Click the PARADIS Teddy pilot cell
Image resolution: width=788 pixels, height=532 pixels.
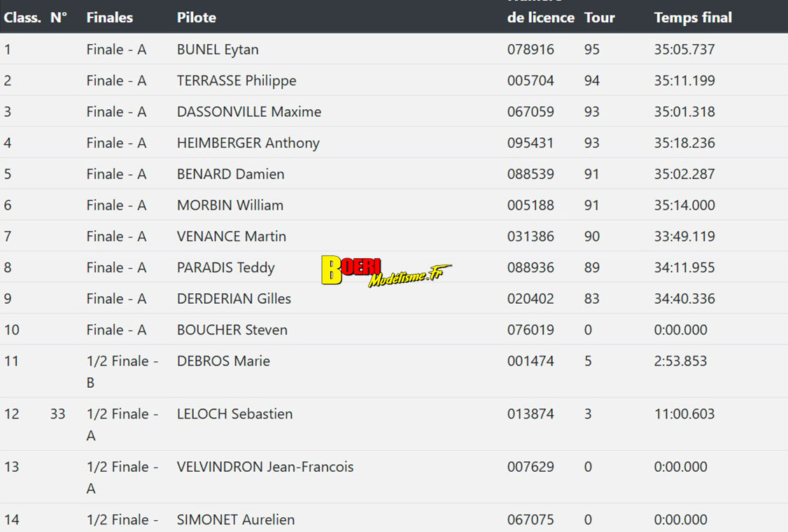click(225, 267)
